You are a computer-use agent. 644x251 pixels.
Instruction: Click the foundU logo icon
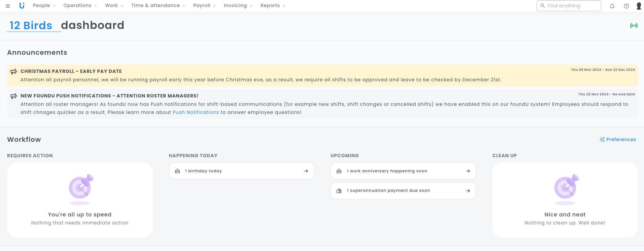point(22,6)
